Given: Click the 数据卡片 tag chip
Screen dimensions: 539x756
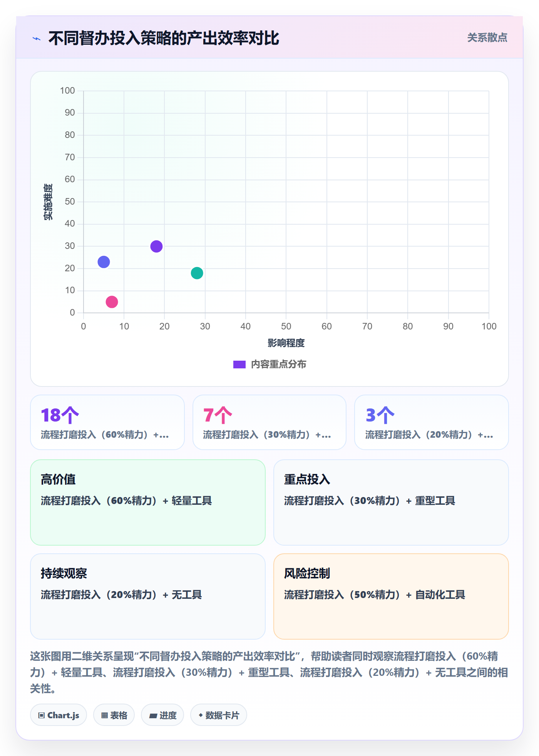Looking at the screenshot, I should (x=219, y=715).
